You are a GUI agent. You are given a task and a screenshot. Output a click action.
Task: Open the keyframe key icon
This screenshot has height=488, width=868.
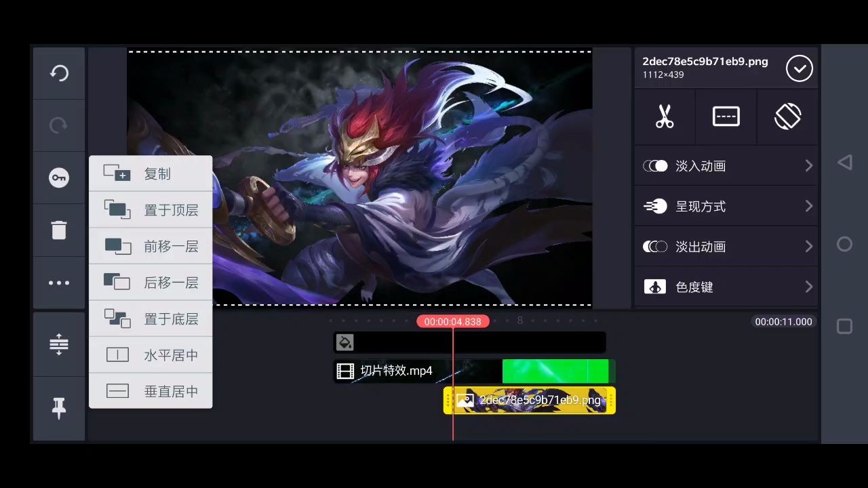click(59, 178)
